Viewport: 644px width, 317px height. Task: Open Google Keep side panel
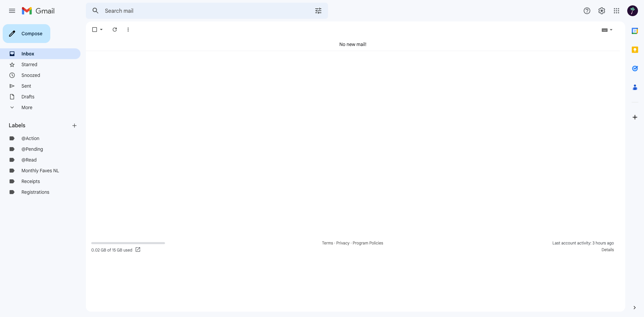(635, 50)
